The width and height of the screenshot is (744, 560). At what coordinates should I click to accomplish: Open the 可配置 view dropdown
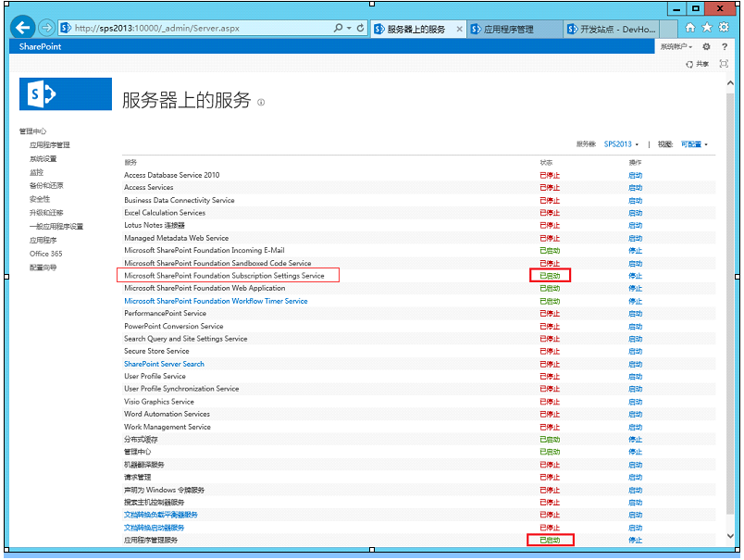[x=694, y=144]
